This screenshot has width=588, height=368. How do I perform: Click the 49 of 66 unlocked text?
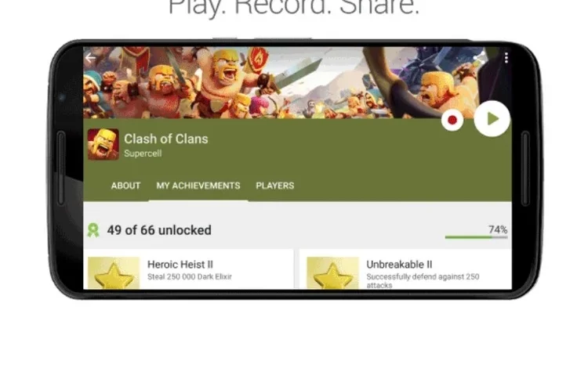pos(159,230)
